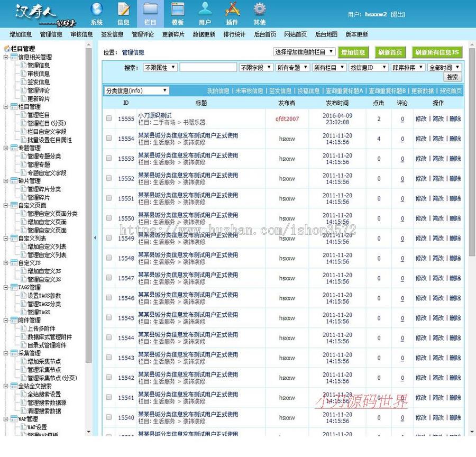Open the 用户 person icon

click(205, 9)
